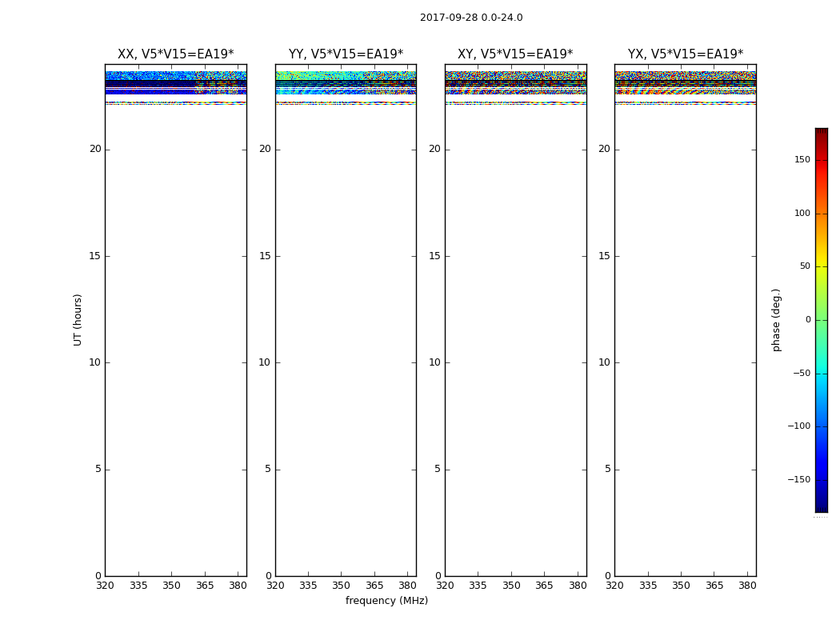Click the UT (hours) axis label
840x640 pixels.
[x=78, y=320]
